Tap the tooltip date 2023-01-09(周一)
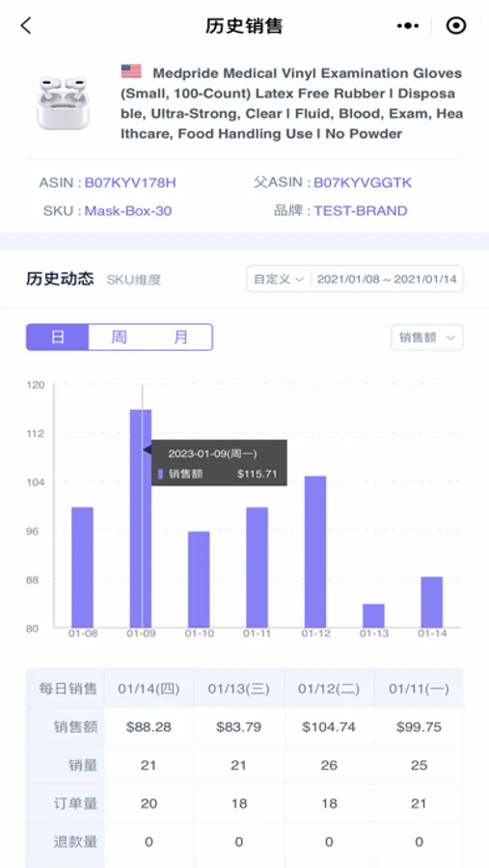 point(212,454)
